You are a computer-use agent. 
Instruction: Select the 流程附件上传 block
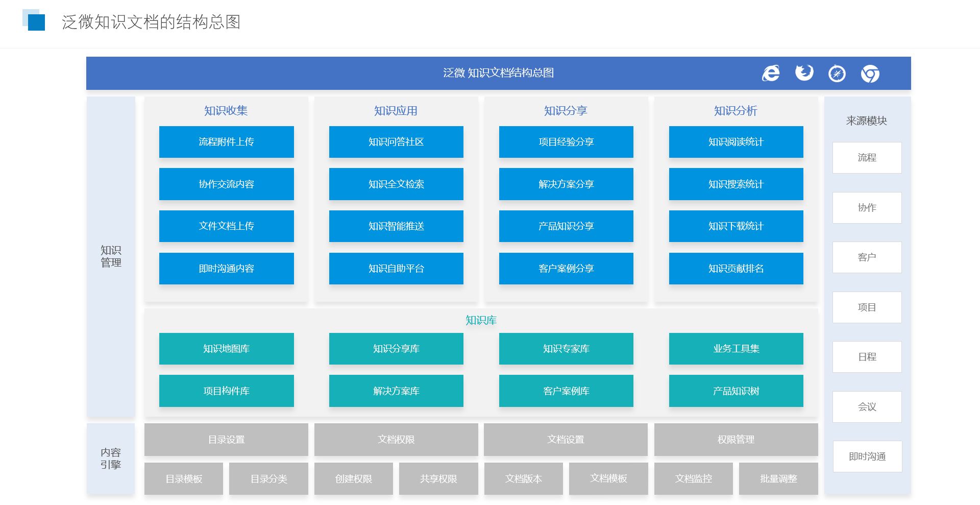coord(226,142)
